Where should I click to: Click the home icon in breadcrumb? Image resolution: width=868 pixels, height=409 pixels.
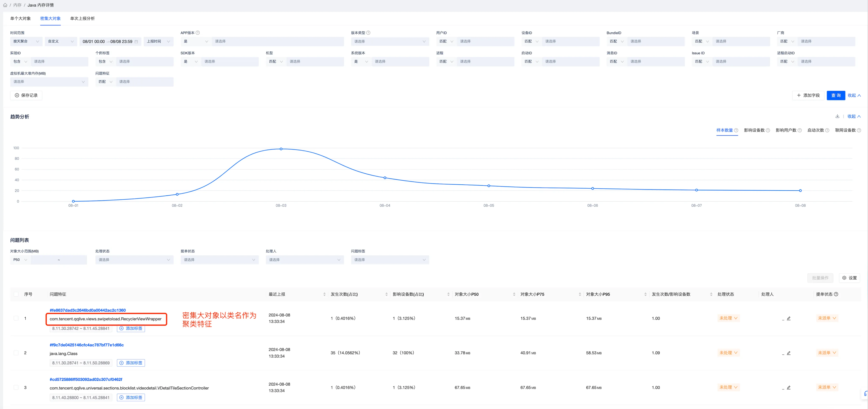(x=5, y=5)
